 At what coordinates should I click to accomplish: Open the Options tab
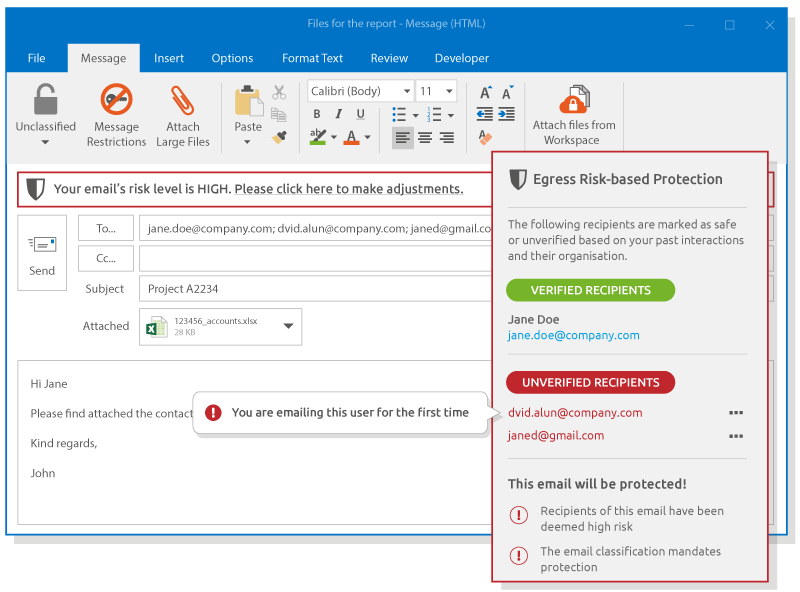pos(232,58)
